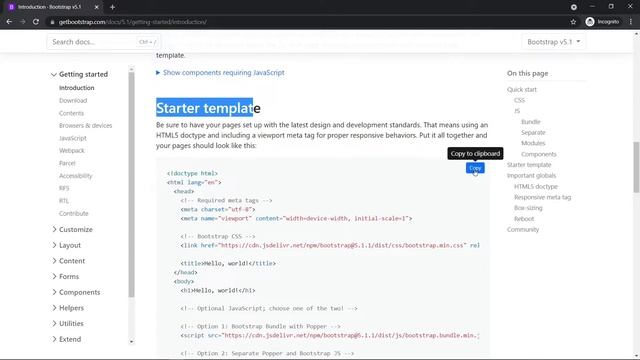This screenshot has width=640, height=360.
Task: Open Parcel in sidebar
Action: click(x=67, y=163)
